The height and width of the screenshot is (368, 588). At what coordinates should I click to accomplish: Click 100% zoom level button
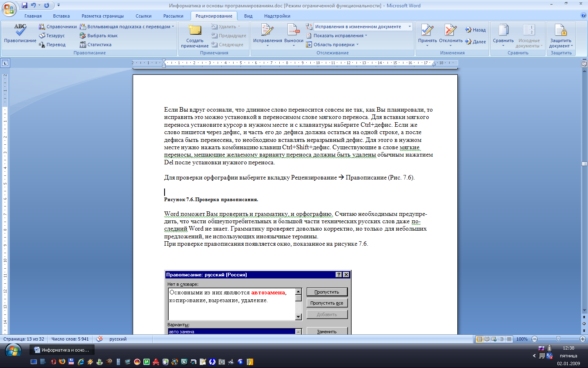point(522,339)
